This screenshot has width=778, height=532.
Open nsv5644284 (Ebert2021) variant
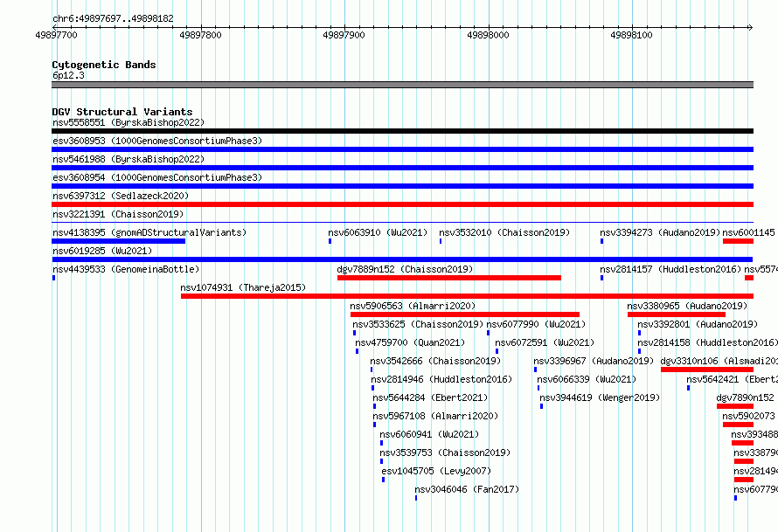[430, 397]
